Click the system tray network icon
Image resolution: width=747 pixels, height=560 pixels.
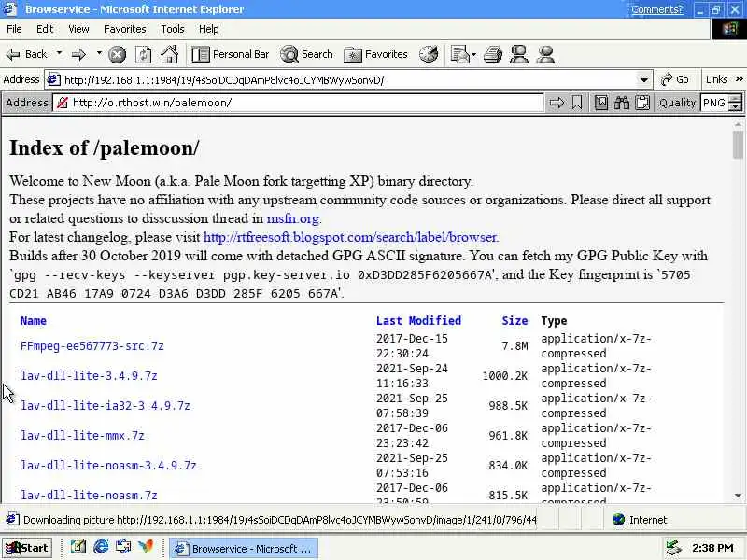pos(673,549)
